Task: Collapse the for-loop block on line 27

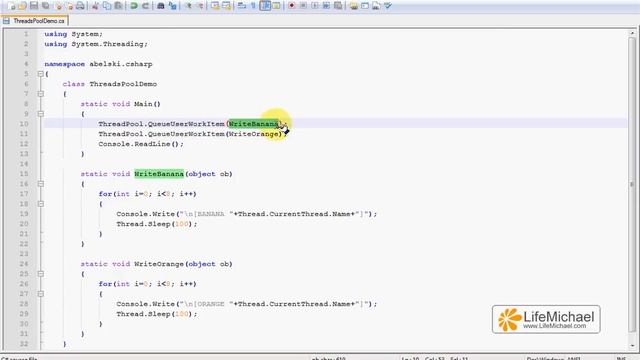Action: 40,294
